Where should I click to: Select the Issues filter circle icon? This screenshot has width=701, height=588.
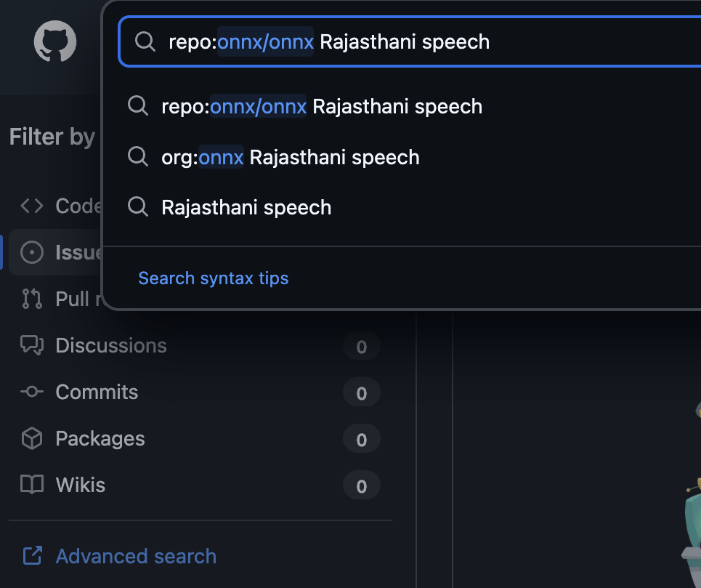tap(32, 252)
